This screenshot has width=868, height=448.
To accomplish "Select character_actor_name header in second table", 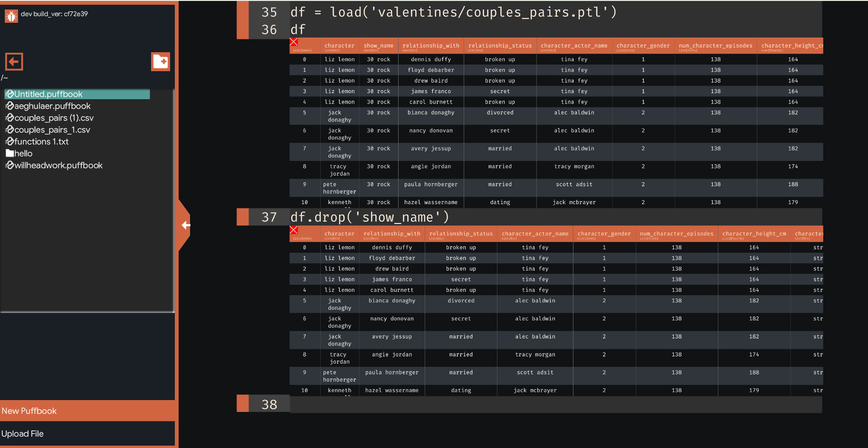I will click(535, 234).
